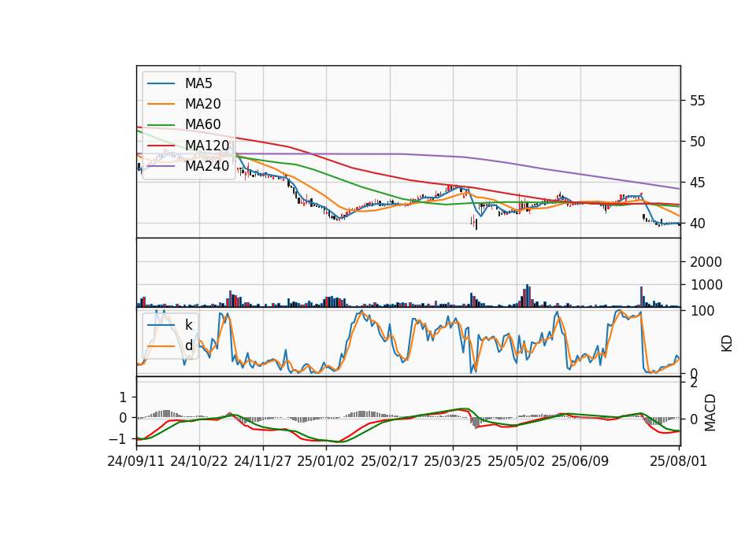Click the d legend label in KD panel

(x=188, y=345)
